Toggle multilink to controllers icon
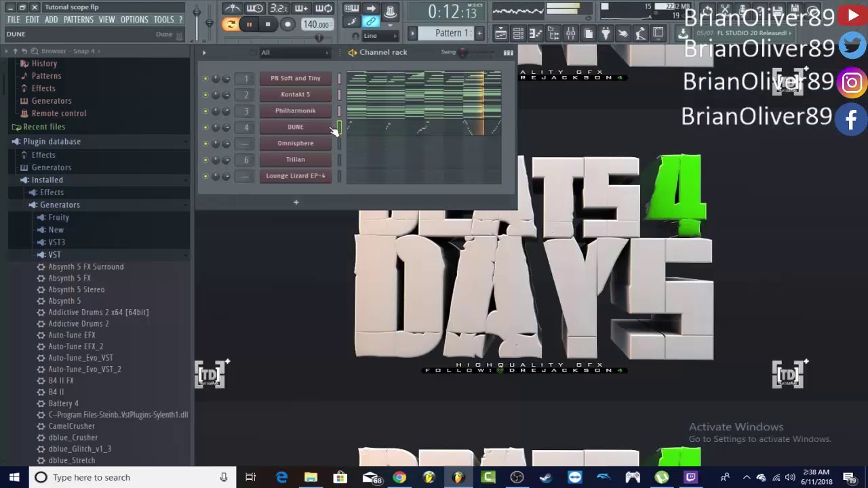868x488 pixels. tap(370, 22)
